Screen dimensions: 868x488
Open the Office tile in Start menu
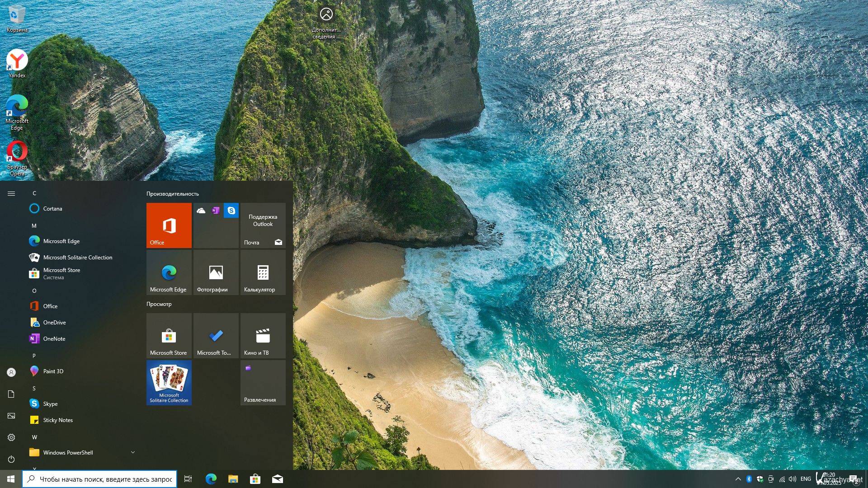169,225
